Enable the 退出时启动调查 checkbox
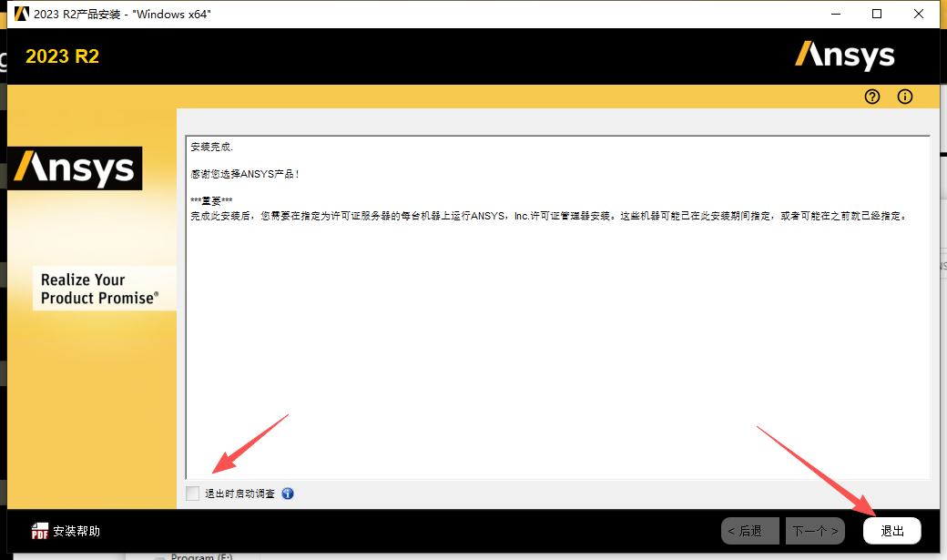The height and width of the screenshot is (560, 947). click(192, 494)
